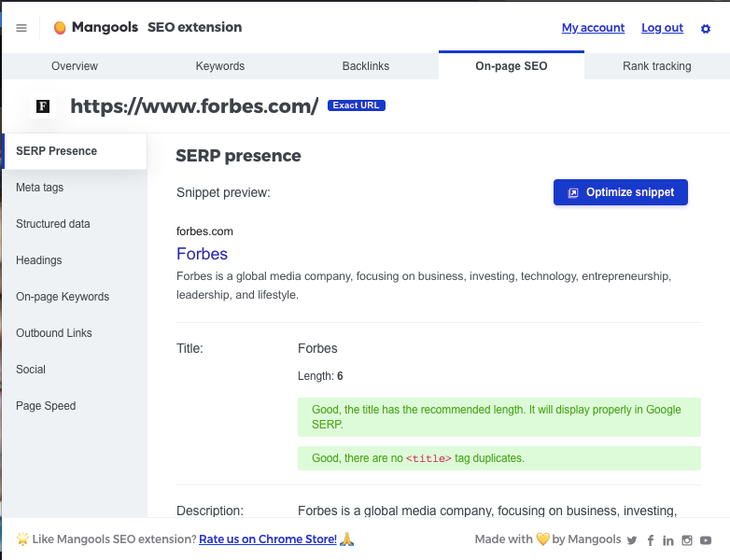Click the Mangools orange logo

[x=60, y=28]
